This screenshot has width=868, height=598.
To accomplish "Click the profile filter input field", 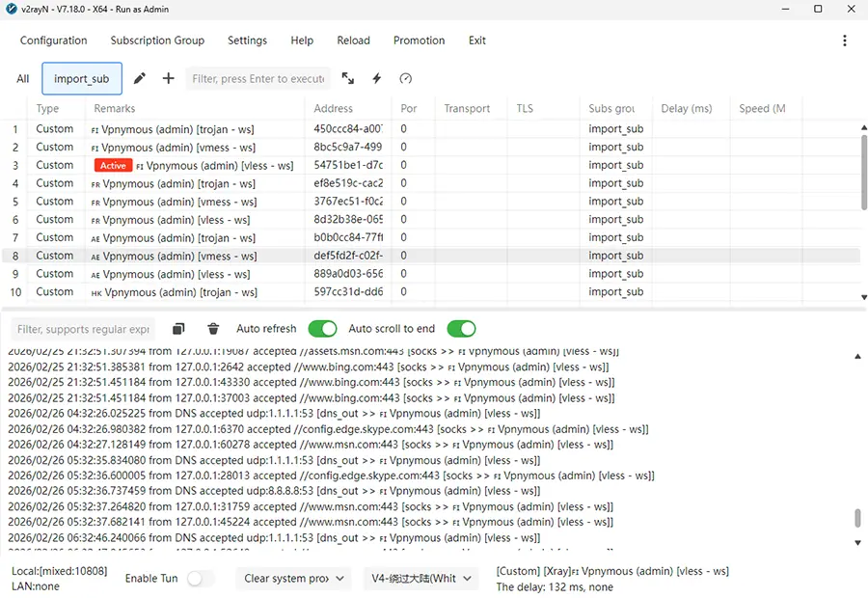I will click(258, 78).
